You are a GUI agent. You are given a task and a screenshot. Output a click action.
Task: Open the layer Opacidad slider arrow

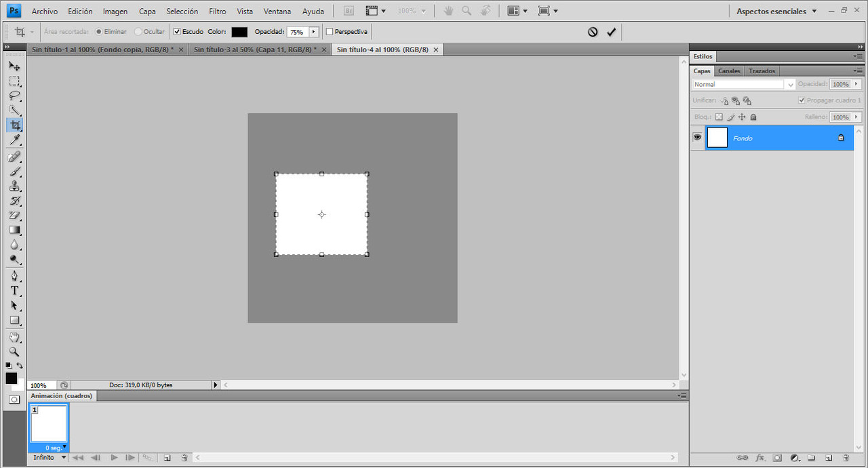856,84
